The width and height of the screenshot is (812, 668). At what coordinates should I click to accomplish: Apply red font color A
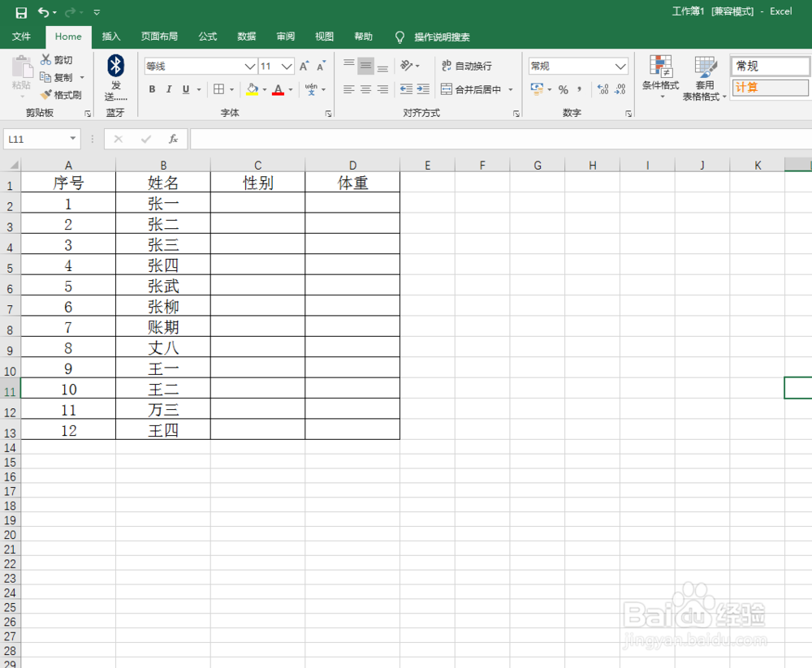click(278, 89)
